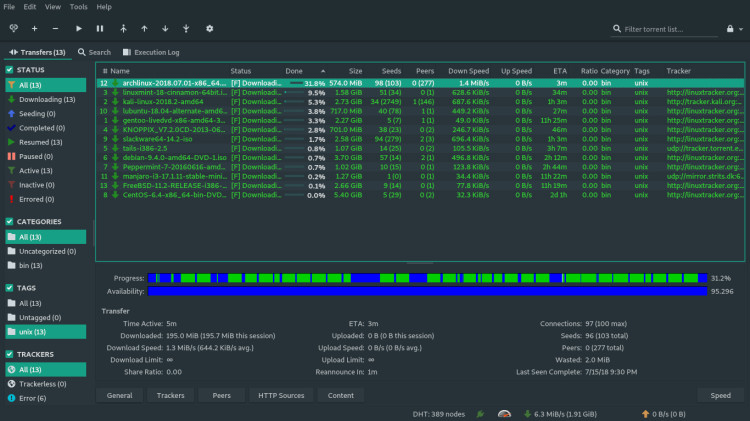Pause torrents with the pause icon
The width and height of the screenshot is (750, 421).
(x=100, y=29)
